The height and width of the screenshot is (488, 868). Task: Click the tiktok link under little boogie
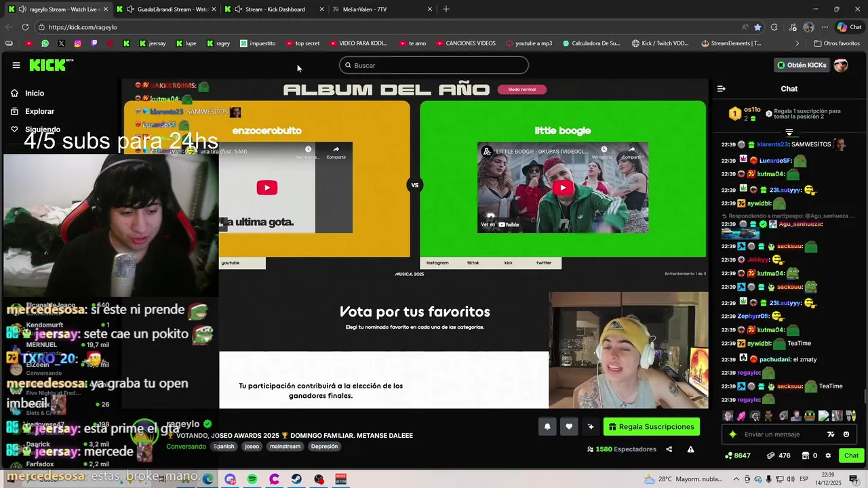pyautogui.click(x=473, y=263)
